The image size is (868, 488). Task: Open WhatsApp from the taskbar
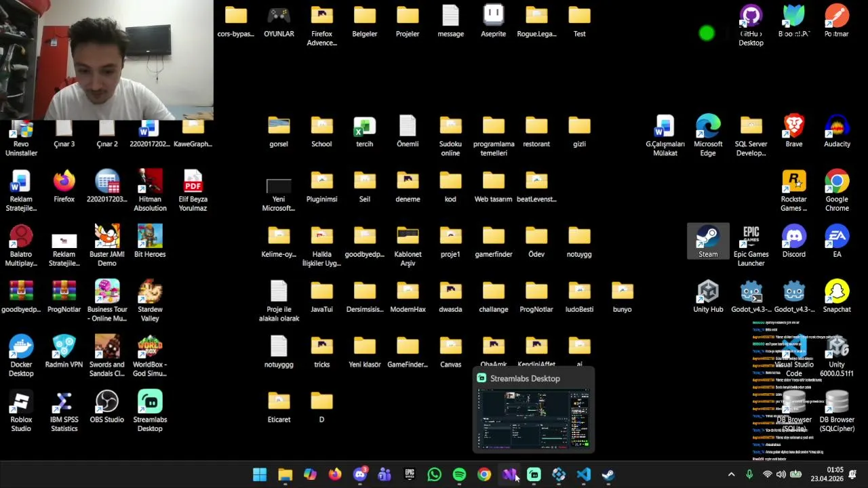pos(434,474)
